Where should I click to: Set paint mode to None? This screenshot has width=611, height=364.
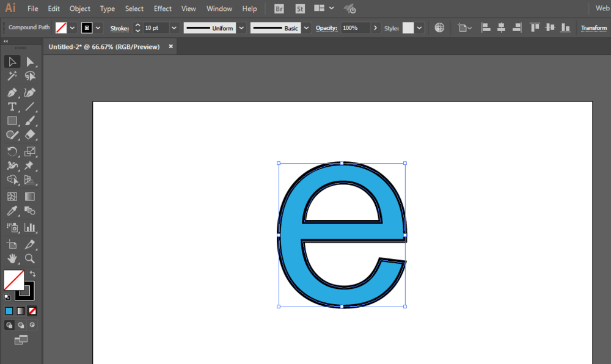click(x=32, y=311)
